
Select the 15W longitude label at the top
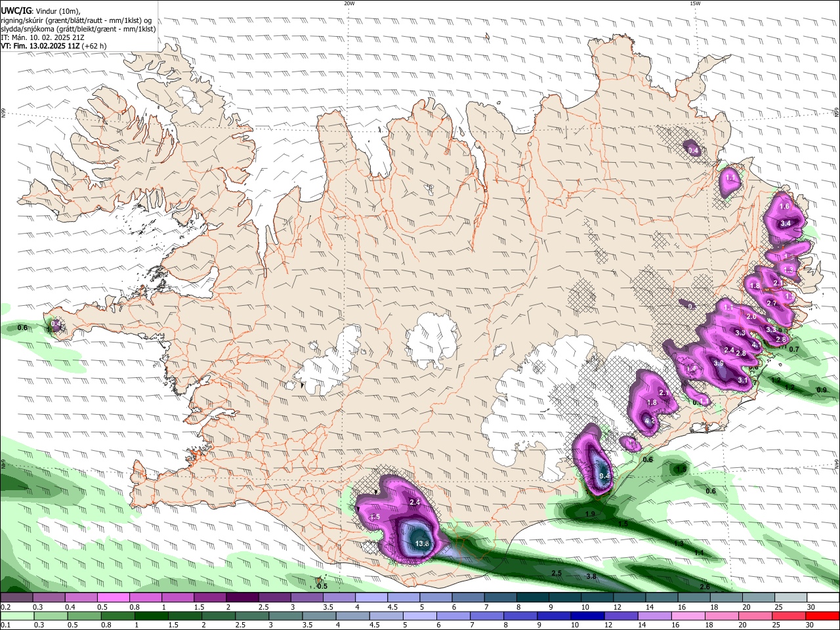tap(694, 3)
